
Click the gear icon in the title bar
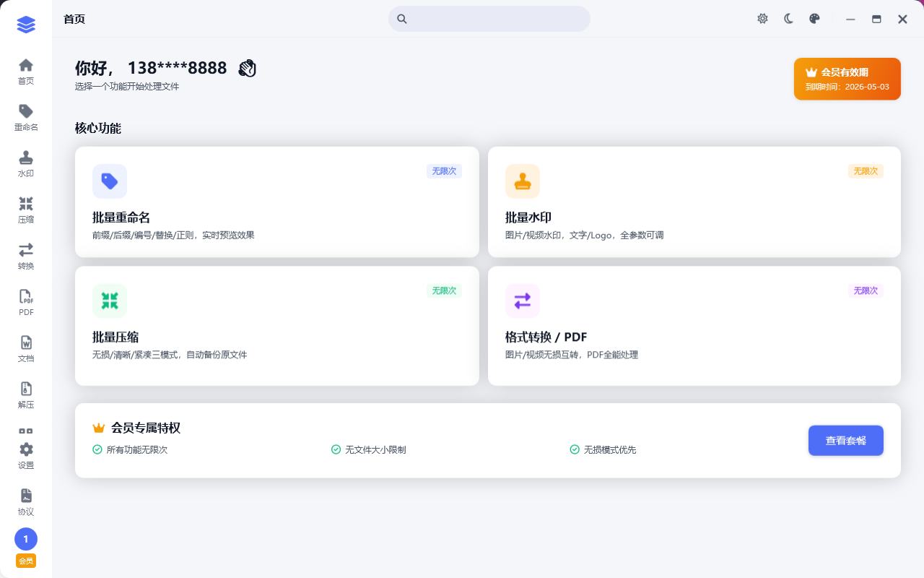pyautogui.click(x=762, y=19)
